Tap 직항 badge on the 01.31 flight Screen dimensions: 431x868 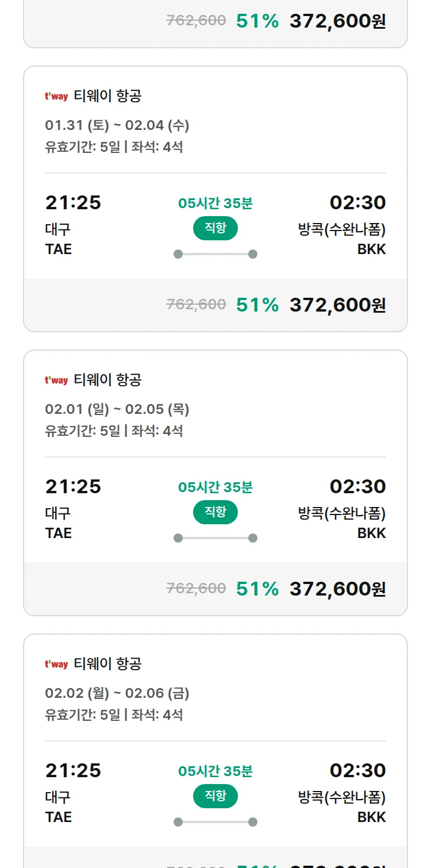click(x=215, y=228)
